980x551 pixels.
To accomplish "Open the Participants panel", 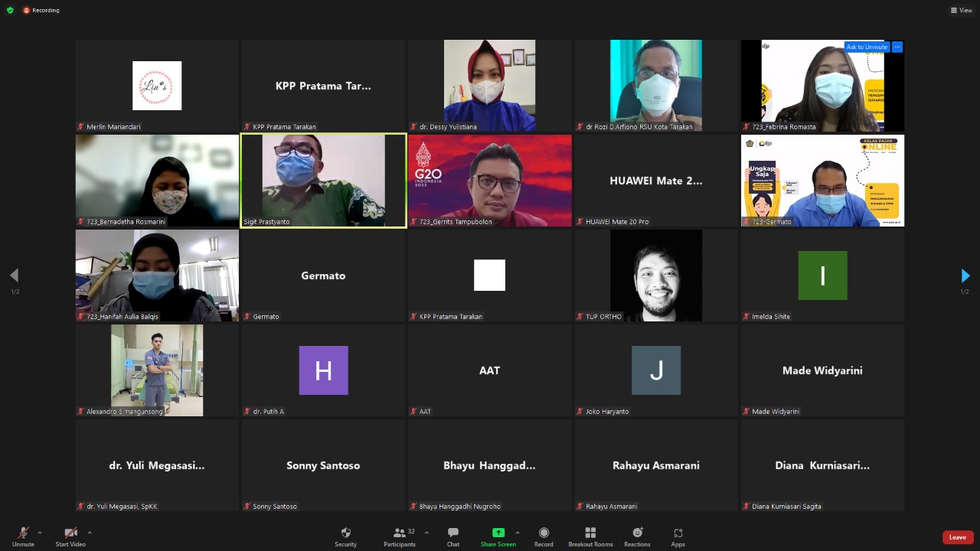I will click(x=399, y=533).
